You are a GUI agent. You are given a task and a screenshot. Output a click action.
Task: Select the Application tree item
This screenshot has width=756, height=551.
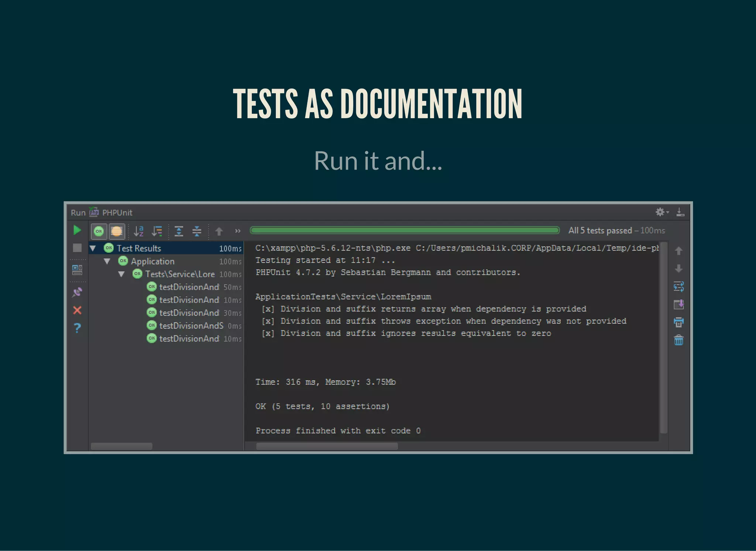click(x=152, y=261)
